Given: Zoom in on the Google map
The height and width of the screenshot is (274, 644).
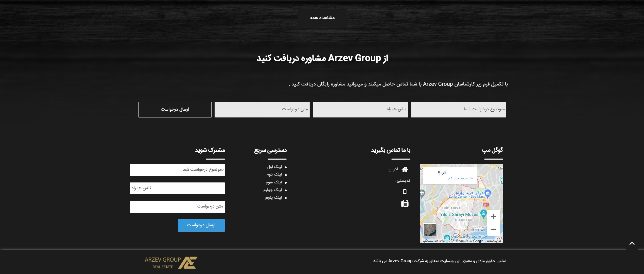Looking at the screenshot, I should (493, 216).
